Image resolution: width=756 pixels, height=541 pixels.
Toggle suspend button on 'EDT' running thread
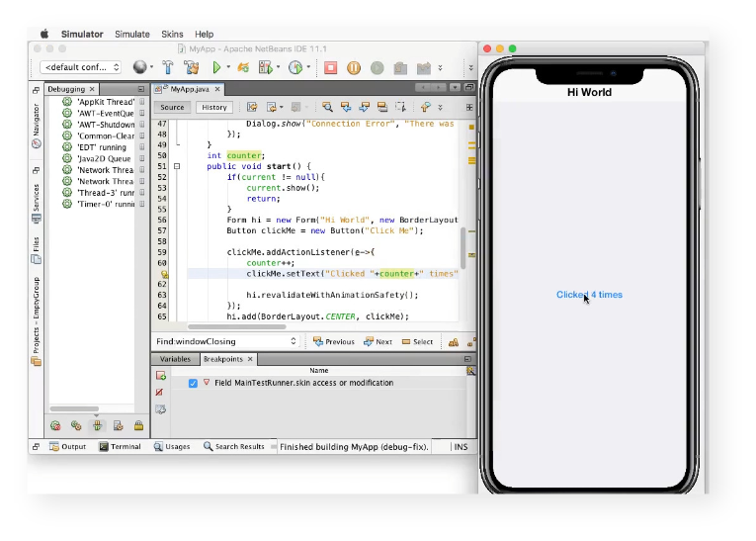pos(142,147)
